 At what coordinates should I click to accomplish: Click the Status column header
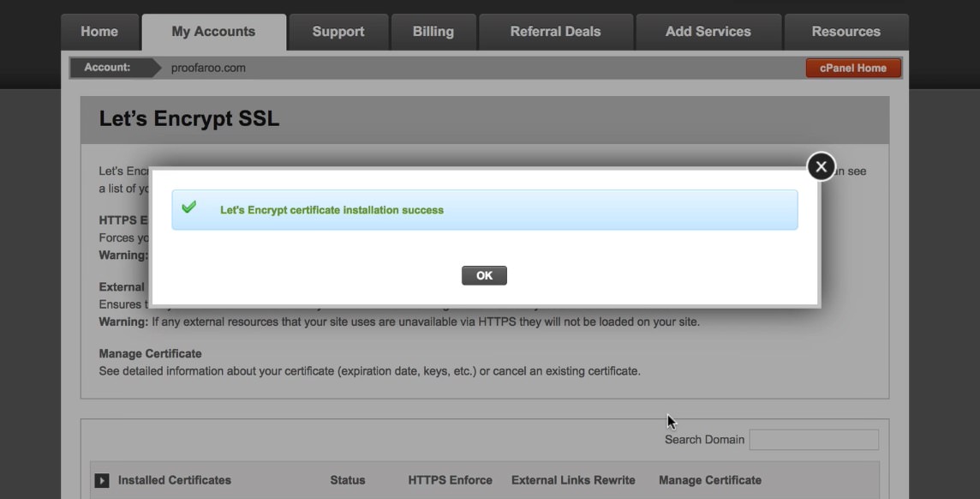[348, 480]
